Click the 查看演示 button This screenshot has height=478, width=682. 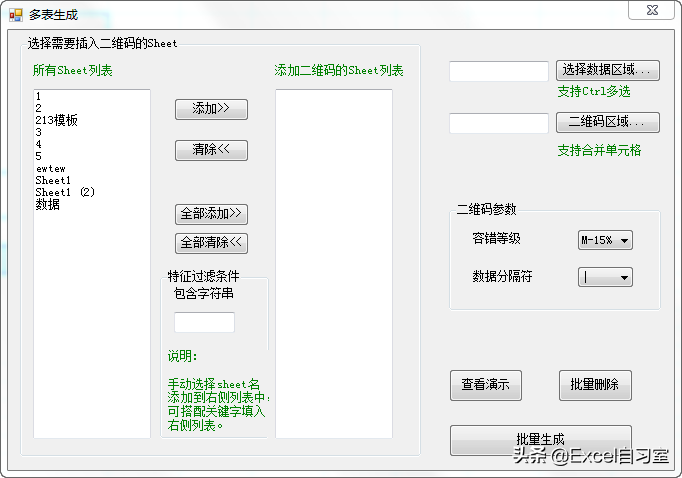click(x=486, y=385)
